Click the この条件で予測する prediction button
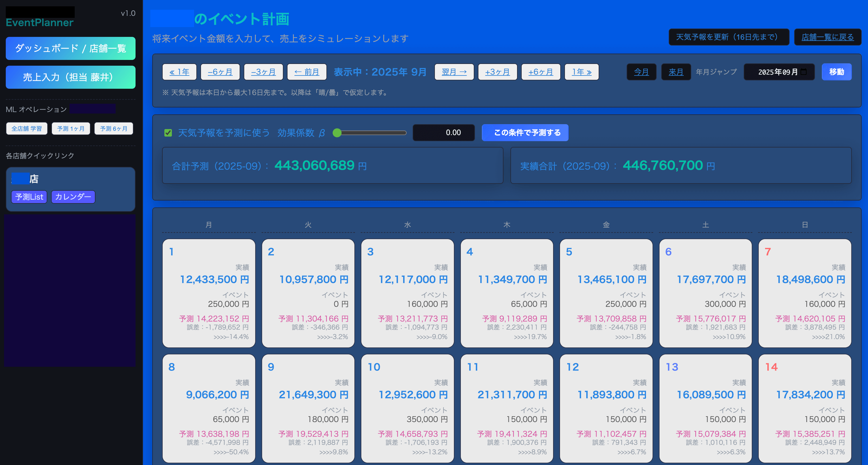 525,133
